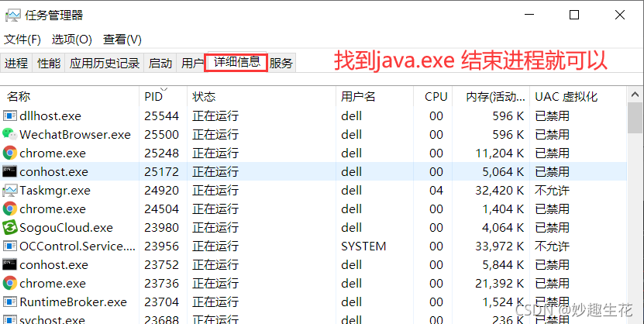Viewport: 644px width, 324px height.
Task: Switch to the 应用历史记录 tab
Action: (x=105, y=64)
